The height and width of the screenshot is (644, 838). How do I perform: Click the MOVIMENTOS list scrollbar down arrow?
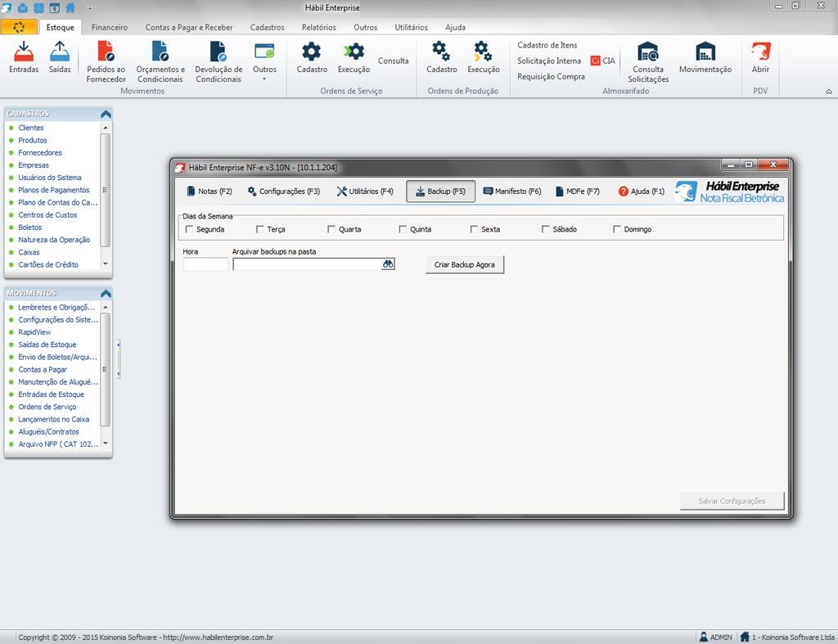106,443
